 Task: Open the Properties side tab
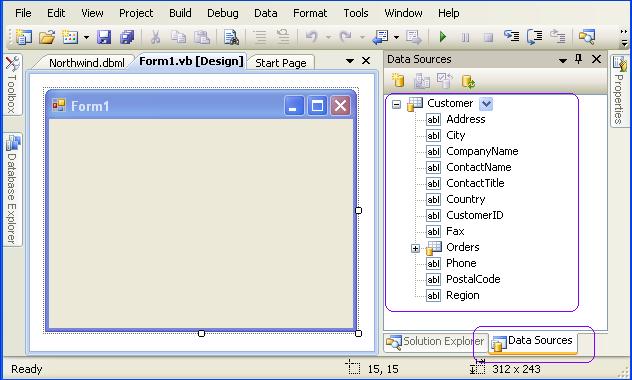[619, 91]
